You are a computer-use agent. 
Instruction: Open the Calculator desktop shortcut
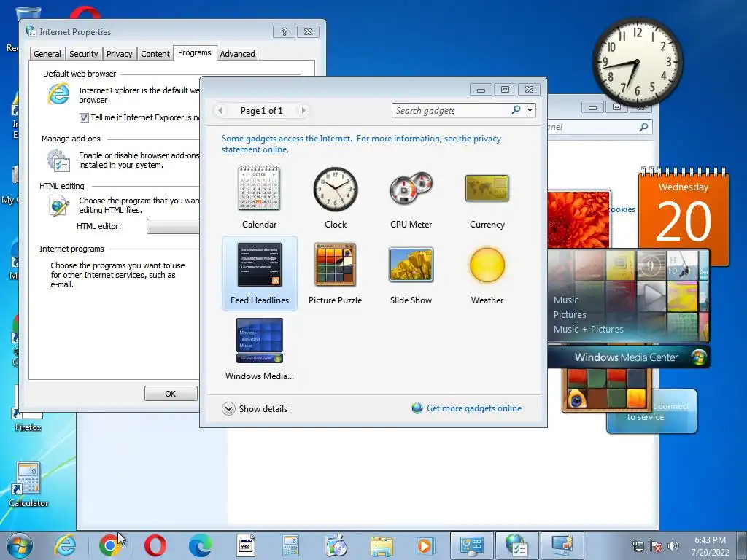[28, 484]
